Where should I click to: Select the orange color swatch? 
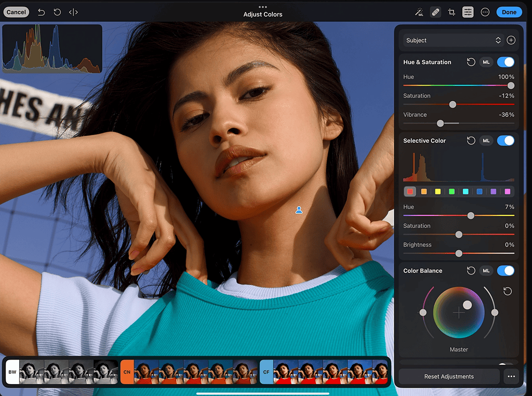[424, 192]
